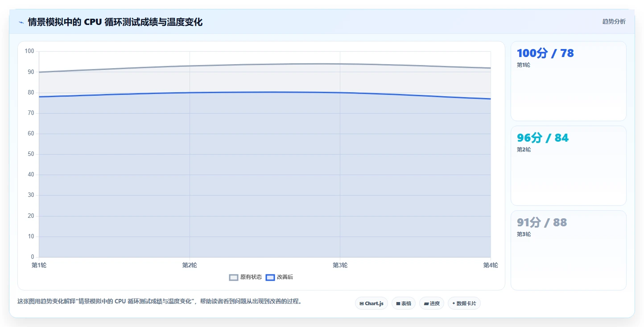
Task: Click the diamond icon in the 数据卡片 chip
Action: point(454,303)
